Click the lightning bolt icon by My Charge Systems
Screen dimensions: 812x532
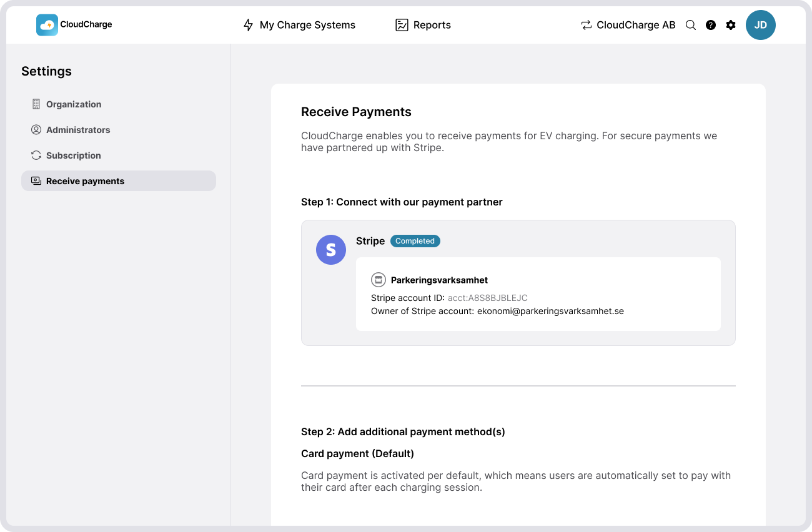(x=248, y=25)
